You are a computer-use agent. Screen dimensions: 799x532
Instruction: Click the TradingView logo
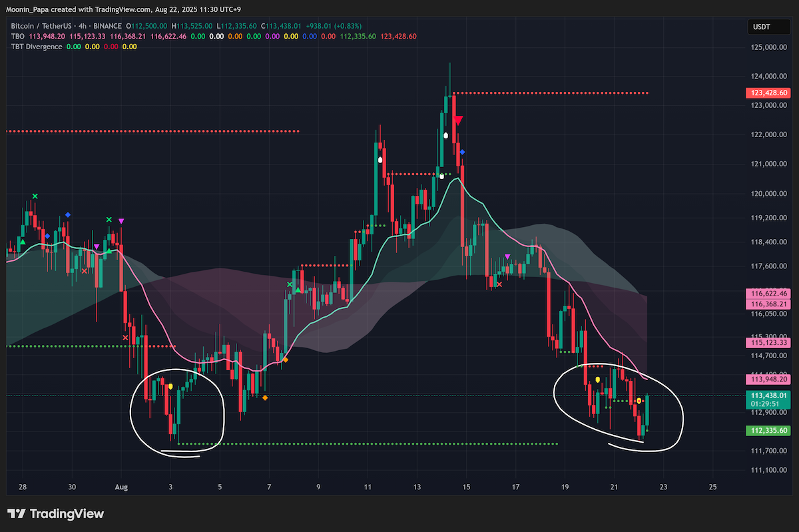[x=56, y=513]
